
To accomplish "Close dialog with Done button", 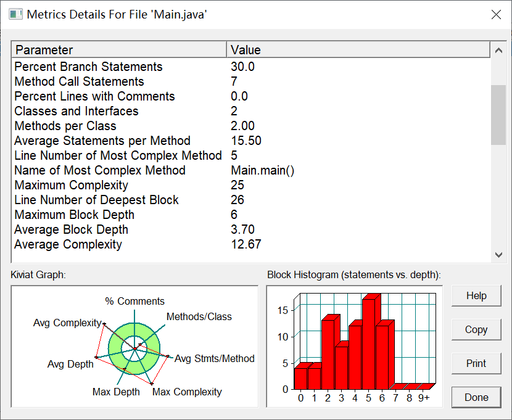I will (476, 397).
